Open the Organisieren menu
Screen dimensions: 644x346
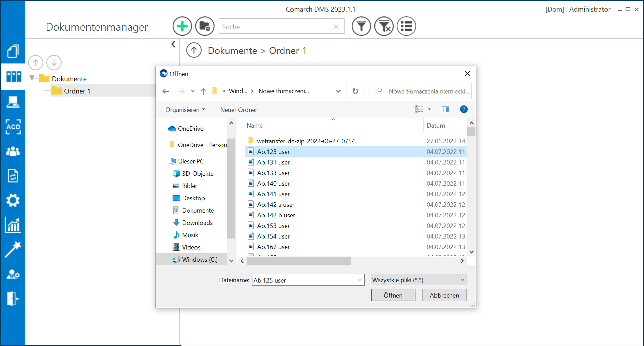coord(185,110)
